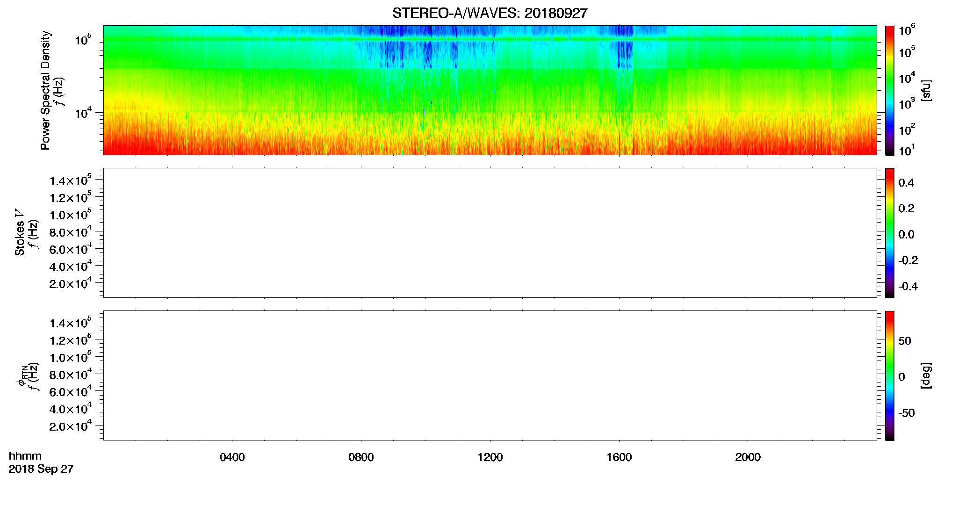980x505 pixels.
Task: Select the 0400 time axis label
Action: coord(232,457)
